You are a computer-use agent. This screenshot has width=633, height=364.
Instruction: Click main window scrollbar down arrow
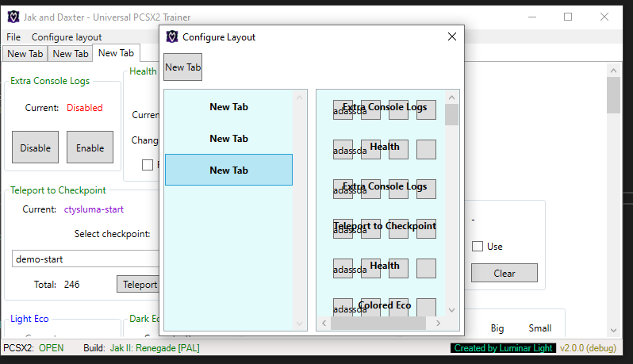click(614, 330)
